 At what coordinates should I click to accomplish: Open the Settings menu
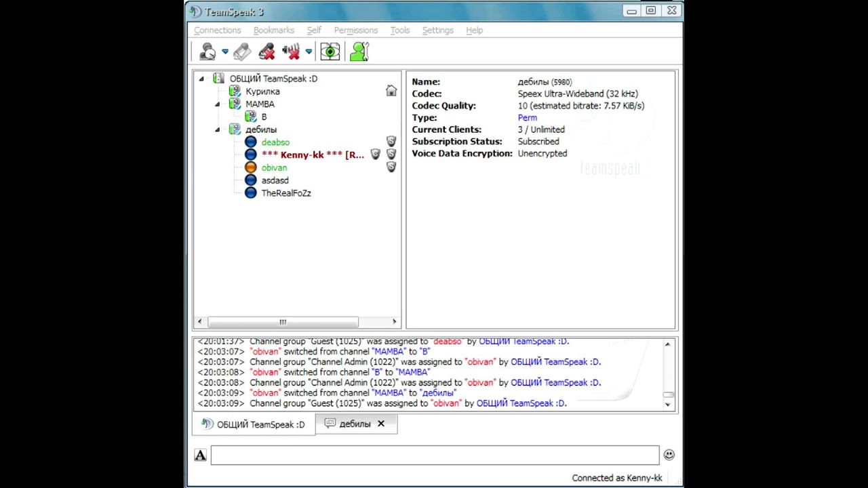point(438,30)
